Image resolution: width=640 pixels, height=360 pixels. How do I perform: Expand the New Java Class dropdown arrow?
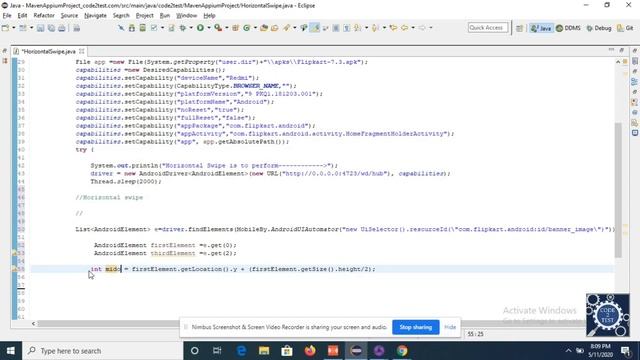click(255, 28)
